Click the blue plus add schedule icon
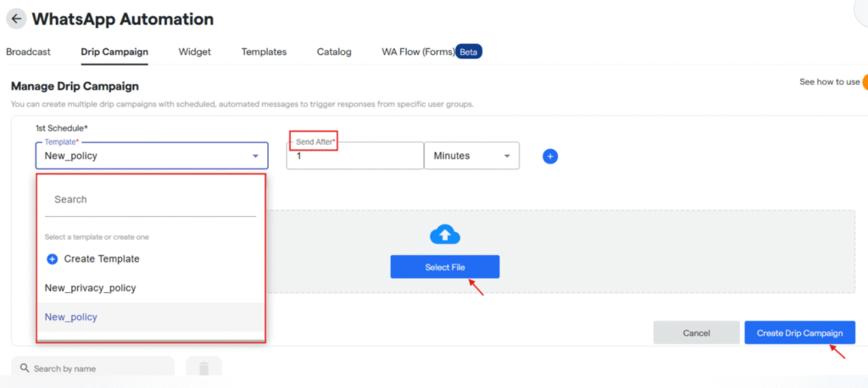 pos(550,156)
